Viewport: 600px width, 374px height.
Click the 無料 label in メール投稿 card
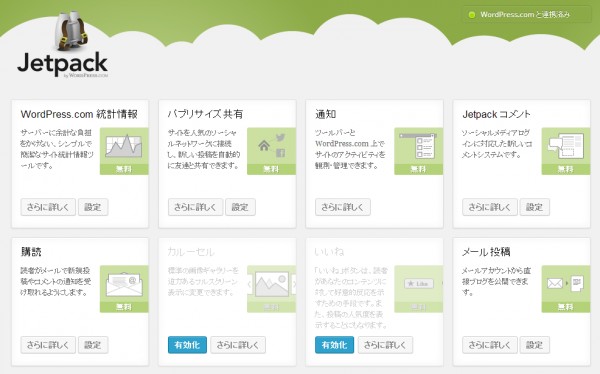(x=566, y=307)
